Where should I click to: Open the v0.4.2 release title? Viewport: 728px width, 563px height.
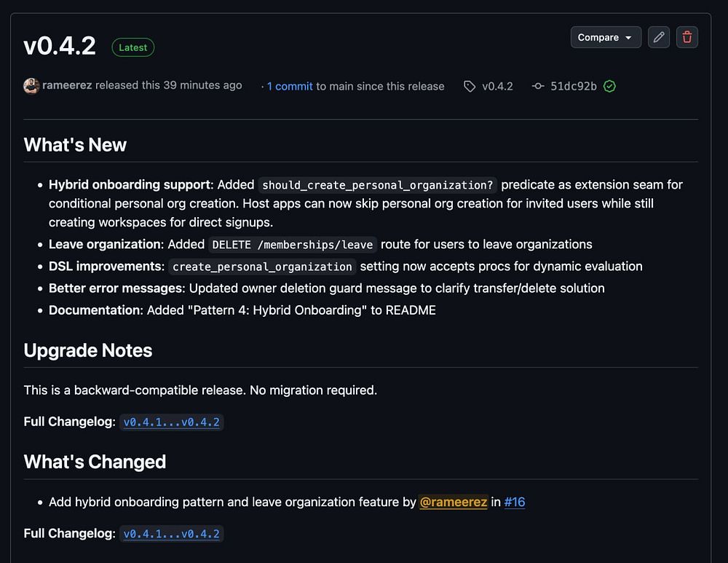point(60,46)
